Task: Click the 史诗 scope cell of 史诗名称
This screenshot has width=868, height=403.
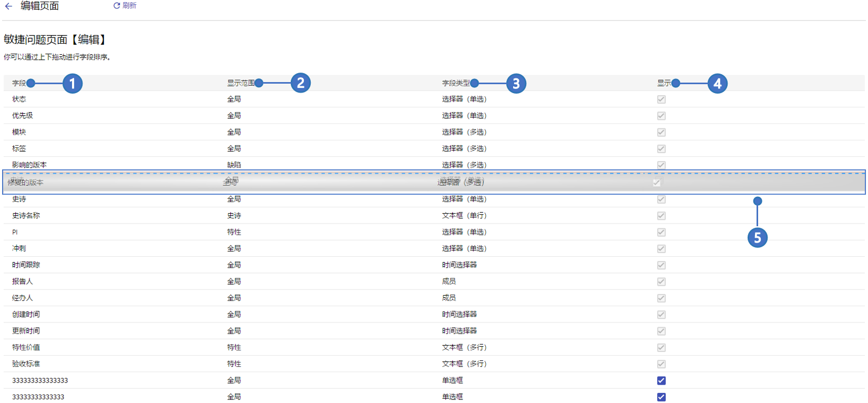Action: (x=234, y=215)
